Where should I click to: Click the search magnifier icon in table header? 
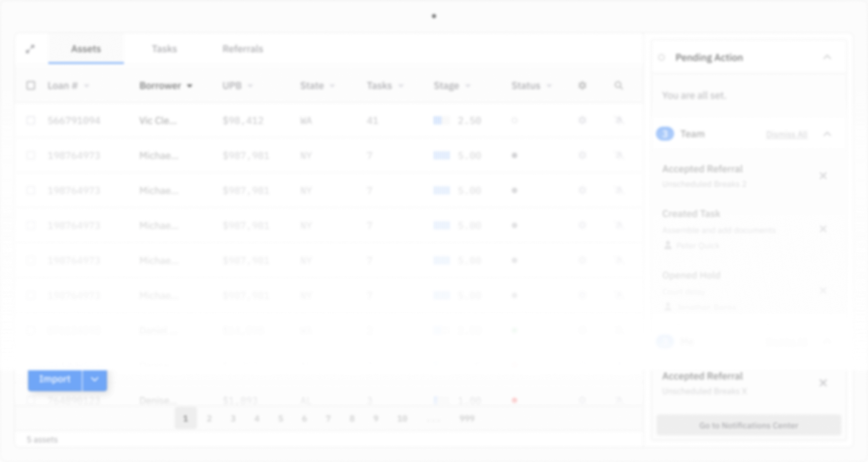coord(618,85)
